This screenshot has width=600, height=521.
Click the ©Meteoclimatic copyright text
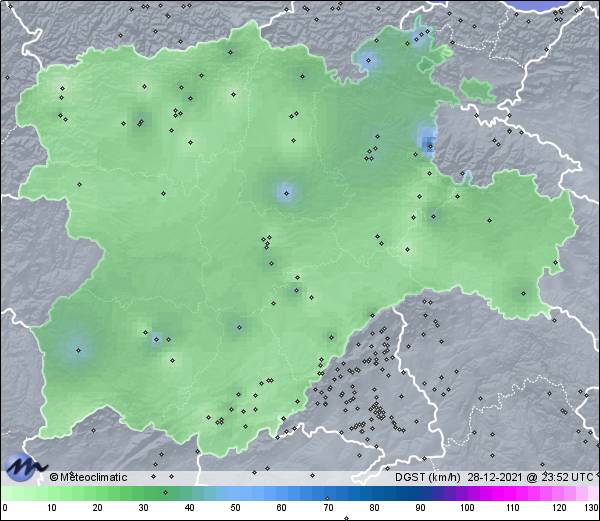click(88, 477)
